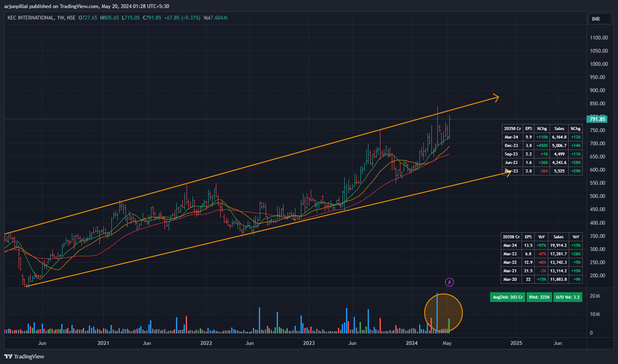The height and width of the screenshot is (364, 618).
Task: Click the 13,742.3 annual sales cell
Action: coord(558,262)
